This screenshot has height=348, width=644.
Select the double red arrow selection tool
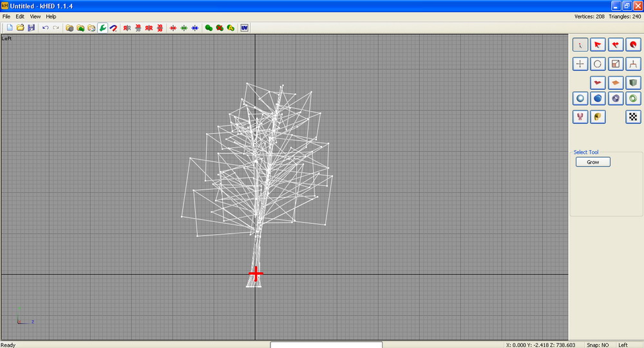tap(615, 45)
